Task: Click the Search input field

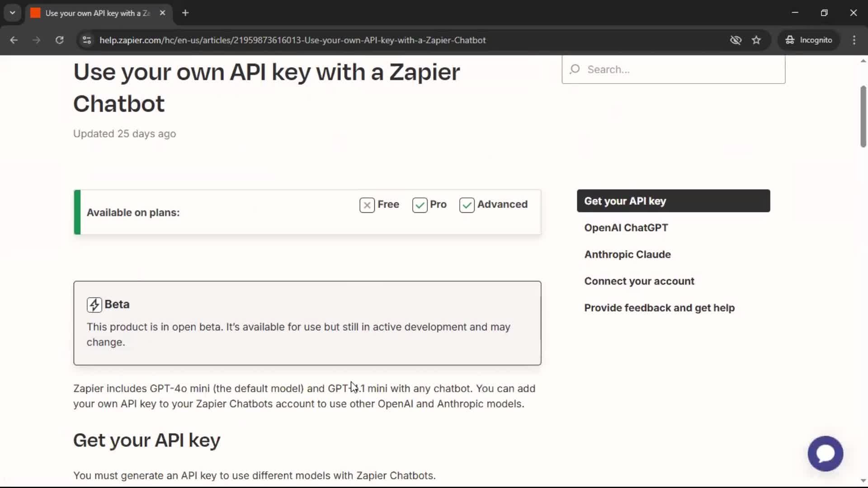Action: pyautogui.click(x=673, y=70)
